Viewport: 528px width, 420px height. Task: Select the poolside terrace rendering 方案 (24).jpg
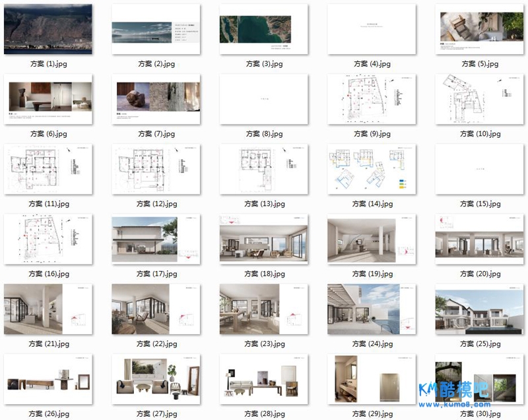click(x=372, y=310)
